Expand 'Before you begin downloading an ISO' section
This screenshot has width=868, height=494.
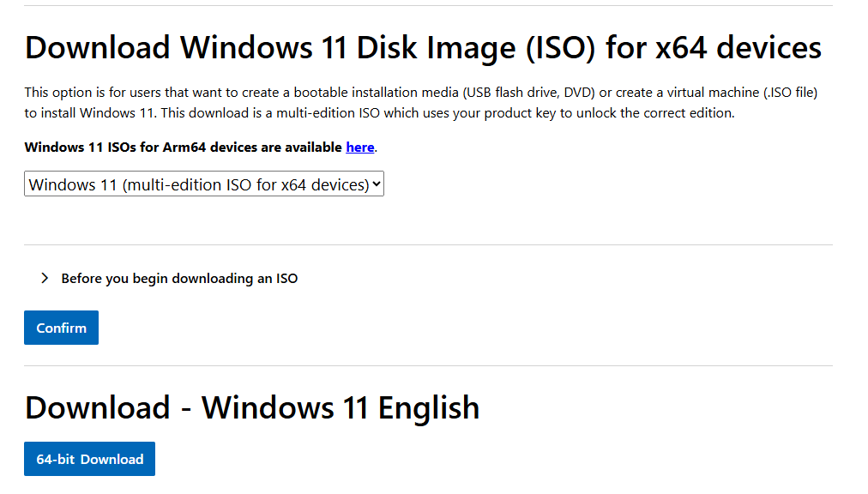pos(179,279)
